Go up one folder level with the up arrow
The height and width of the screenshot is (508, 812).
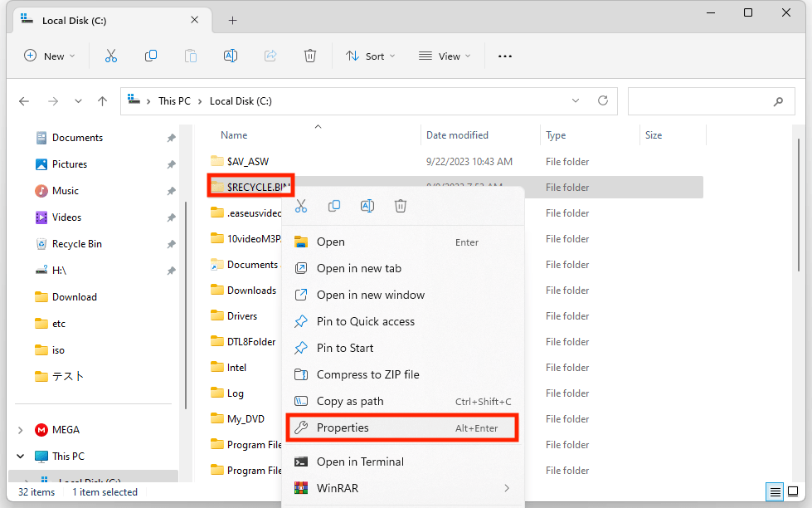[102, 101]
